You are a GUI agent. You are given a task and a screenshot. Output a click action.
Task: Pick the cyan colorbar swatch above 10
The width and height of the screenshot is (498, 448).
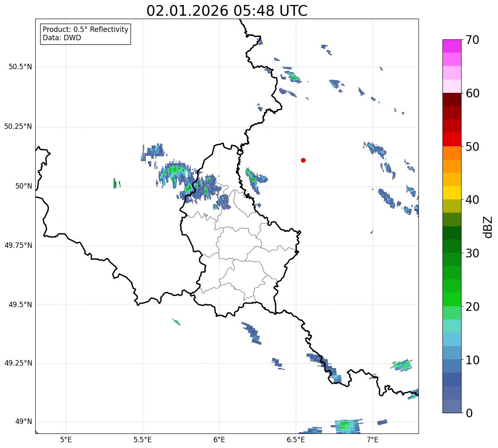[x=452, y=339]
